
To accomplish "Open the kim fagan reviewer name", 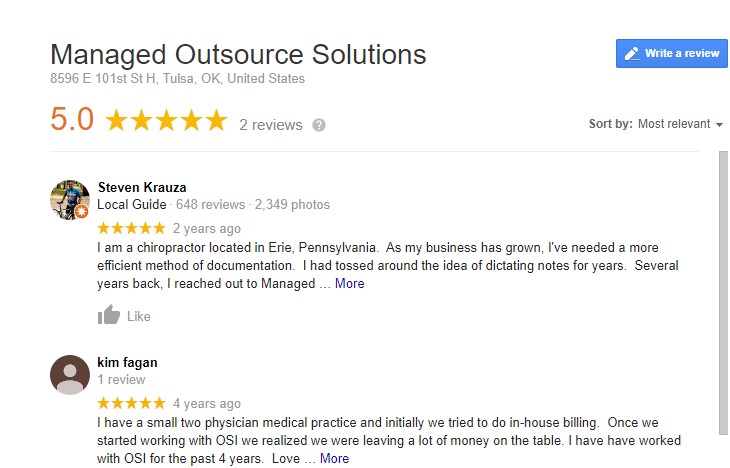I will [127, 362].
